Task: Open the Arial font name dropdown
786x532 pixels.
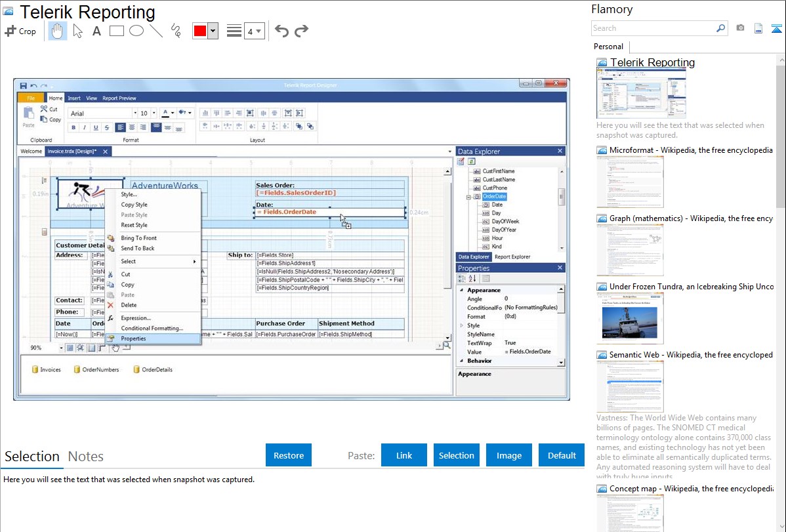Action: (x=134, y=113)
